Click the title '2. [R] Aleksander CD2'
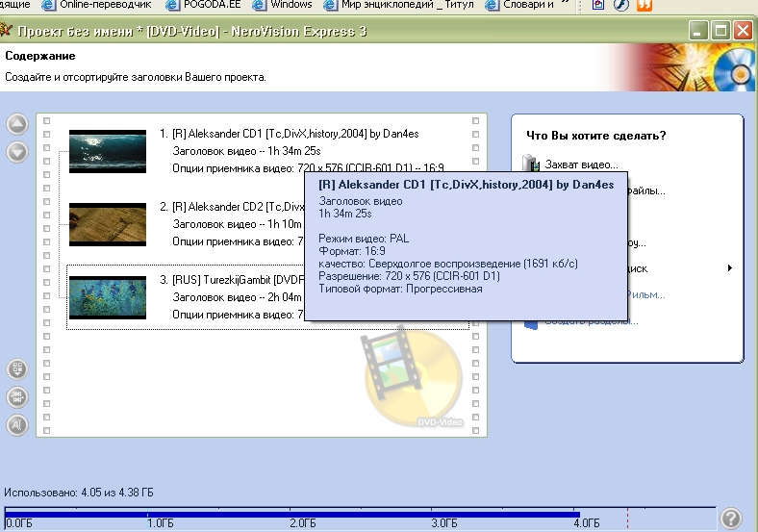This screenshot has width=758, height=532. (232, 207)
